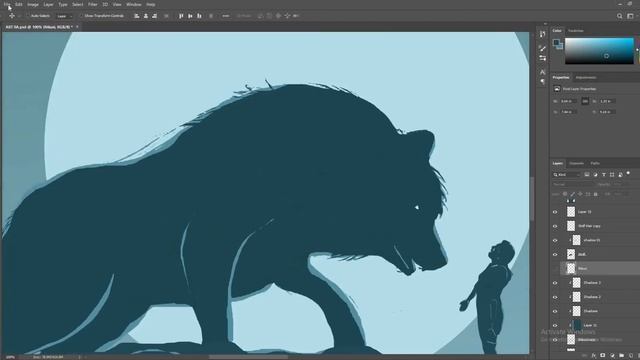Filter layers by type layers icon
Image resolution: width=640 pixels, height=360 pixels.
[604, 175]
